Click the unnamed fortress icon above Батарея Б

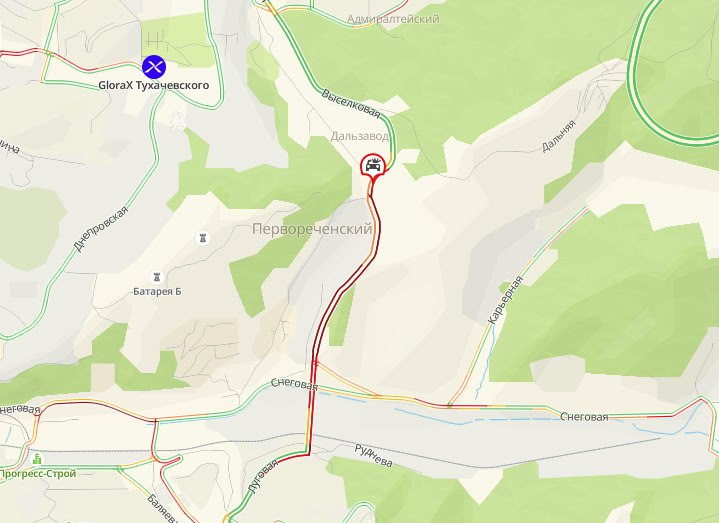(202, 238)
